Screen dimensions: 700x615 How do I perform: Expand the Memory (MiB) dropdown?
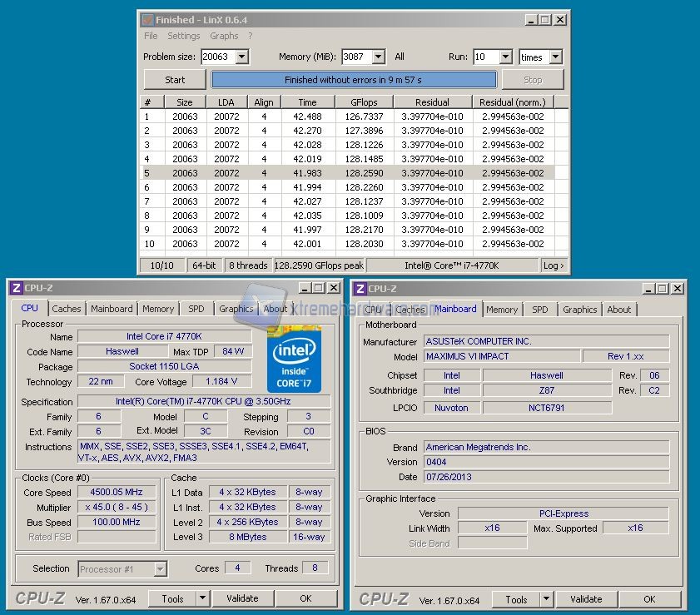[378, 57]
